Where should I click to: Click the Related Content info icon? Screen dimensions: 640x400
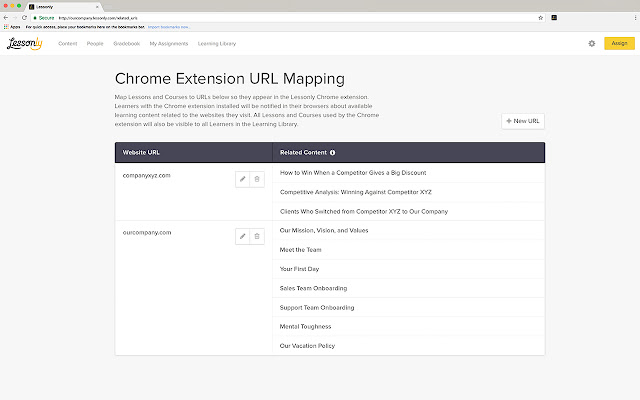332,153
